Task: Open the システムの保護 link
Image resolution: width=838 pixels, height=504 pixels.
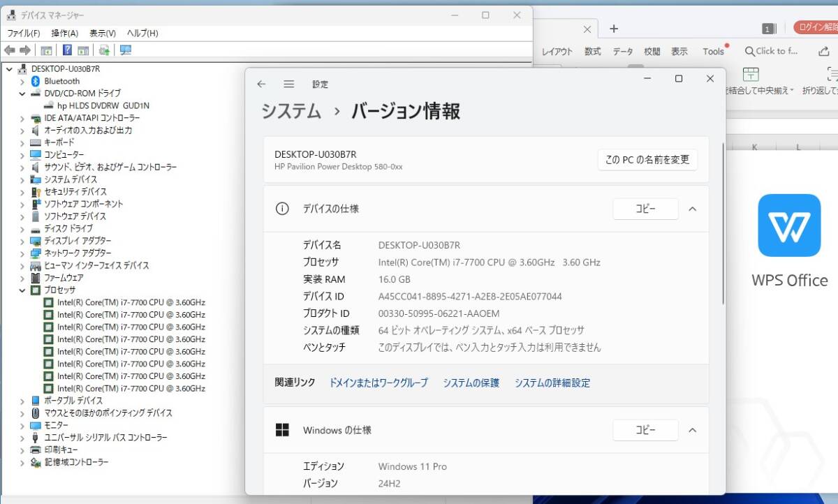Action: [471, 383]
